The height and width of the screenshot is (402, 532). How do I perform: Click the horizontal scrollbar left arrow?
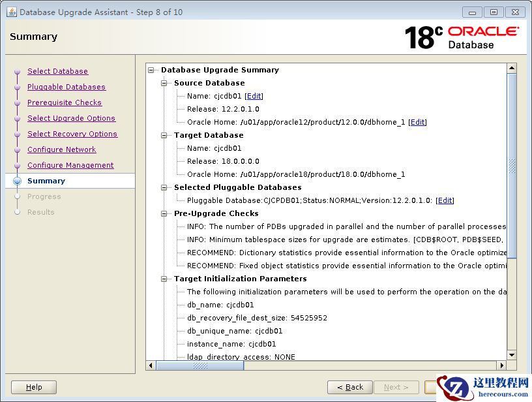151,365
